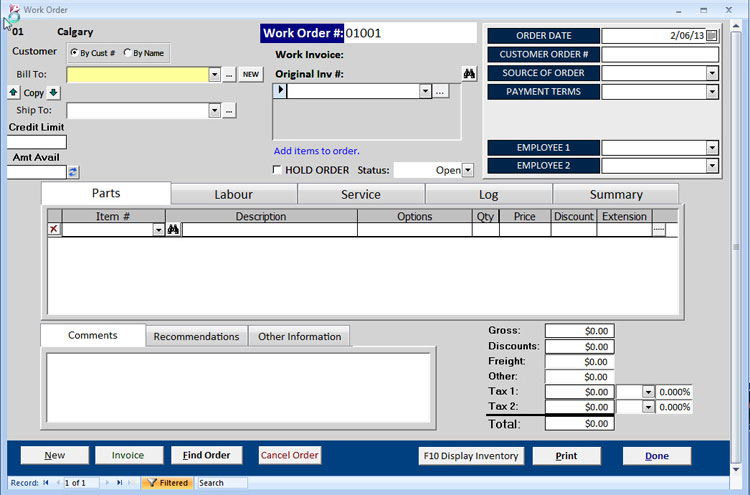The image size is (750, 495).
Task: Expand the Payment Terms dropdown
Action: 712,92
